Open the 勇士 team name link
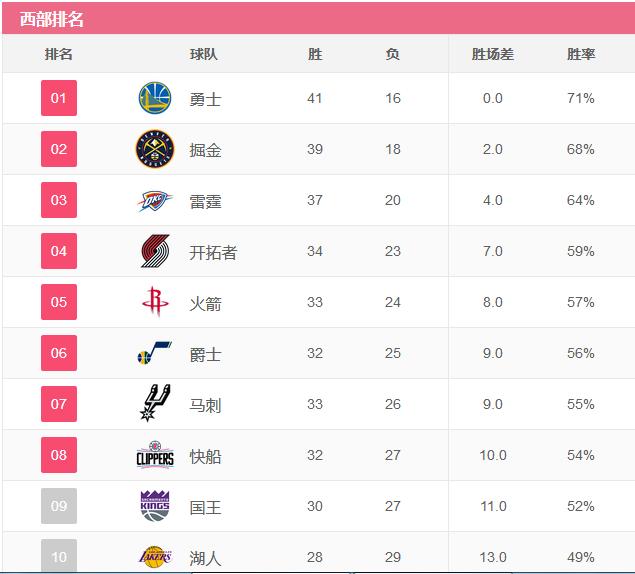The height and width of the screenshot is (574, 635). [205, 99]
